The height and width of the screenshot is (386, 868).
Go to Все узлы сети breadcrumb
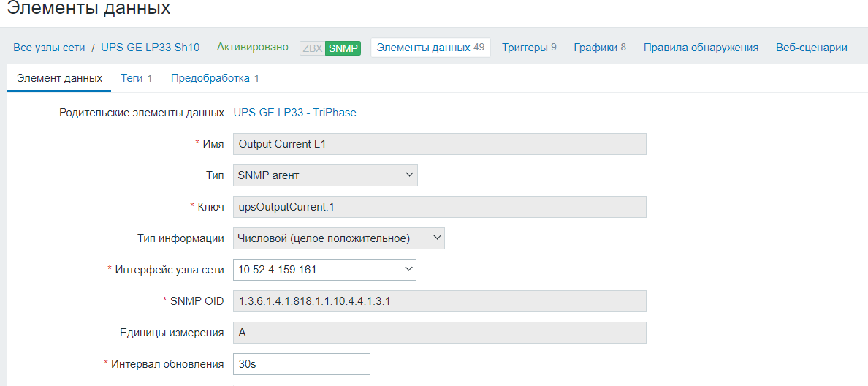click(49, 48)
